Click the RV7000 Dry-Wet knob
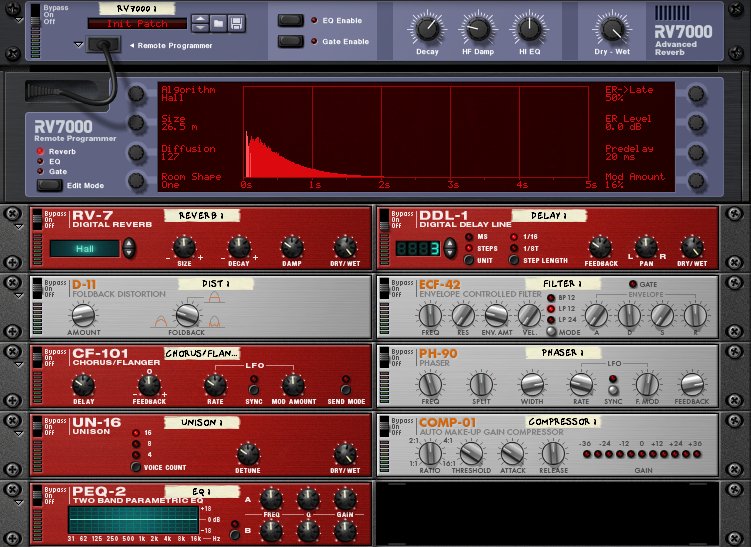The height and width of the screenshot is (547, 751). [x=610, y=28]
